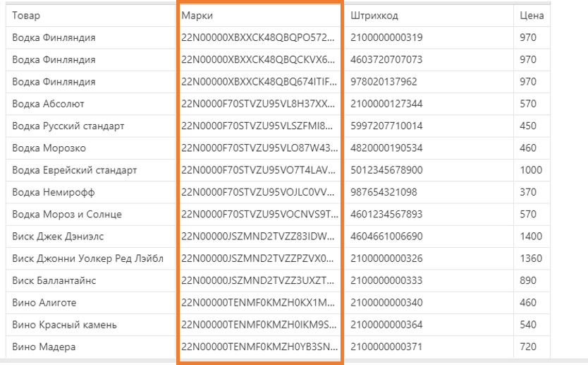Select Водка Финляндия row with barcode 4603720707073
Screen dimensions: 588x365
tap(278, 60)
